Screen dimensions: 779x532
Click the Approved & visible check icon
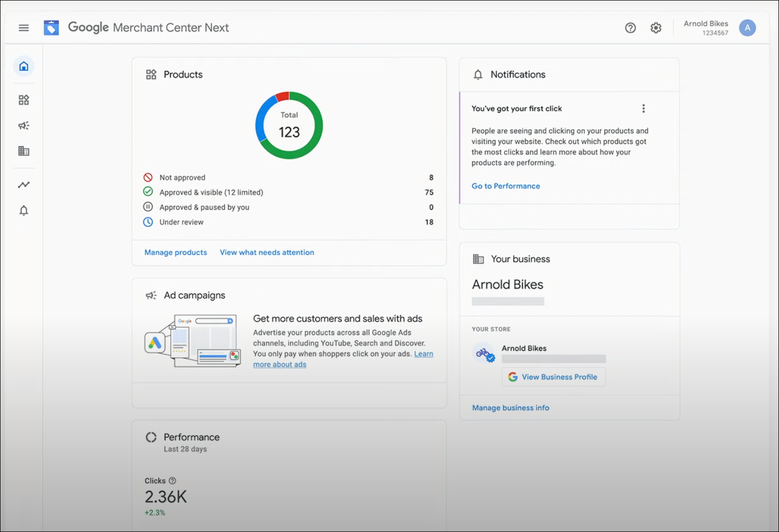(148, 192)
